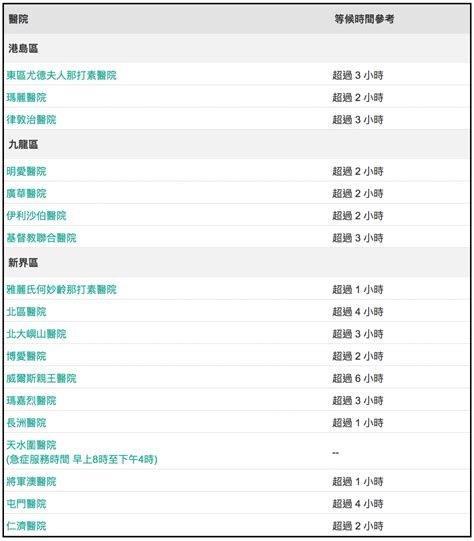Open 廣華醫院 hospital page
The width and height of the screenshot is (474, 541).
[26, 194]
